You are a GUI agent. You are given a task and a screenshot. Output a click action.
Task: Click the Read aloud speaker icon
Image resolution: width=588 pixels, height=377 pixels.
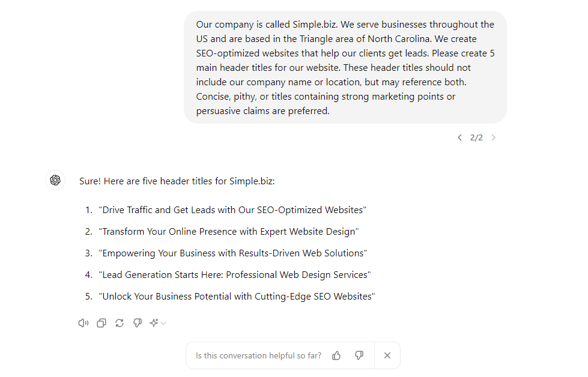[x=83, y=323]
